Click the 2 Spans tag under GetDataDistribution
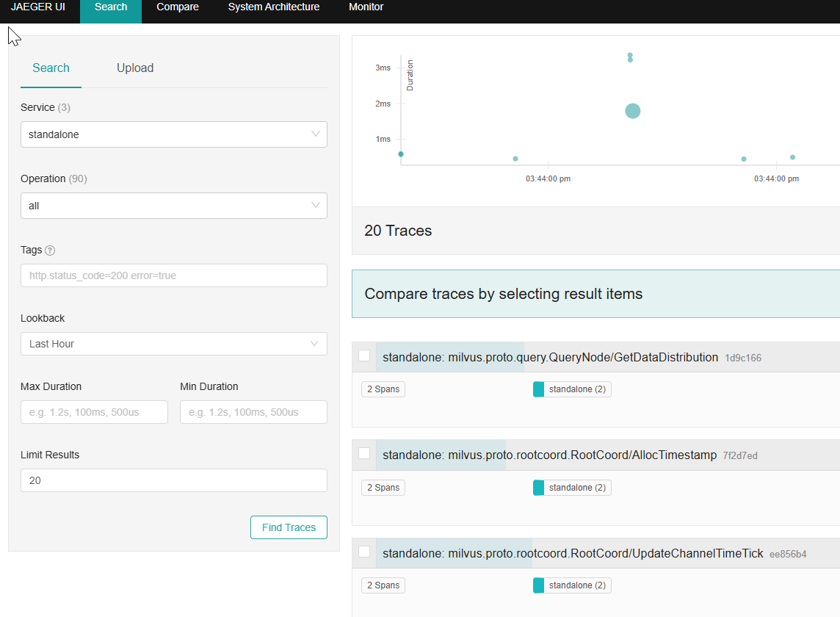Viewport: 840px width, 617px height. click(x=383, y=389)
